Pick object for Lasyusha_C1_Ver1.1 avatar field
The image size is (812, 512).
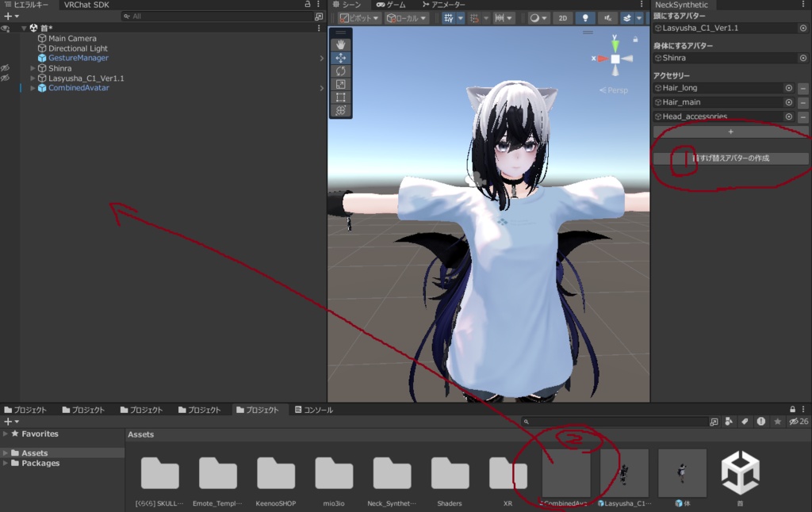click(802, 28)
